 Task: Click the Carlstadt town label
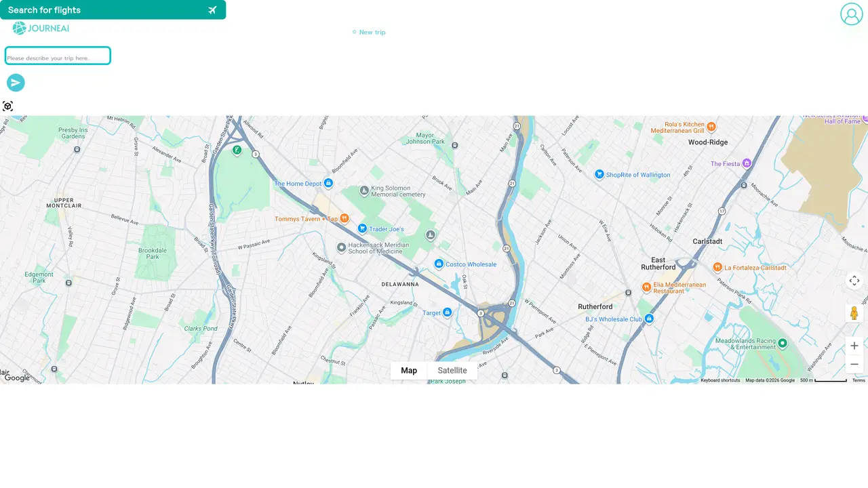(707, 241)
